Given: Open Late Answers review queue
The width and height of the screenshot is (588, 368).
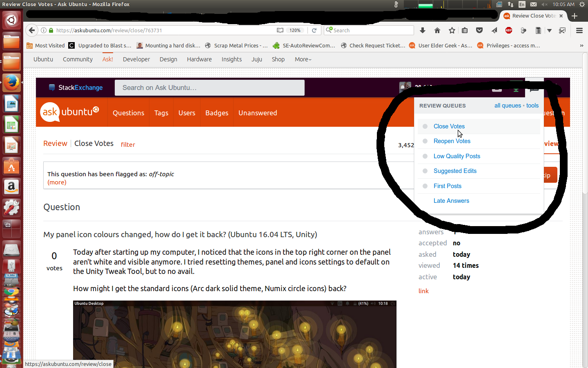Looking at the screenshot, I should click(x=451, y=201).
